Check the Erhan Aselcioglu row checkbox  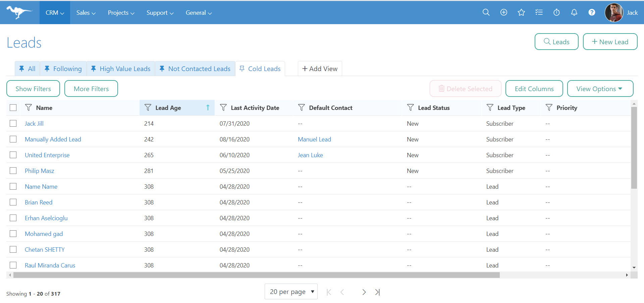coord(13,218)
